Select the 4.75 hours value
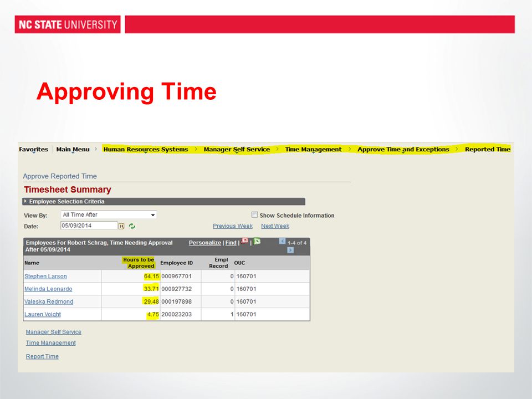 (153, 314)
